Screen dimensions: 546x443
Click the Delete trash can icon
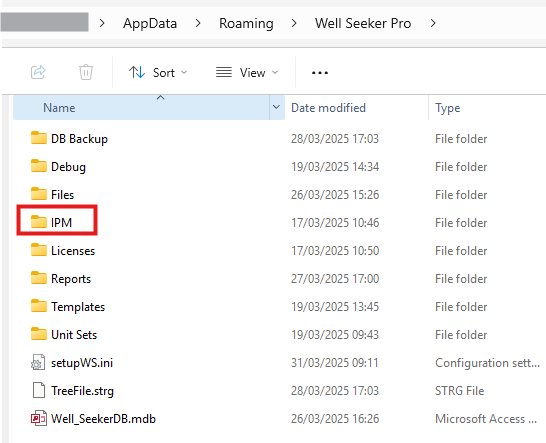86,72
